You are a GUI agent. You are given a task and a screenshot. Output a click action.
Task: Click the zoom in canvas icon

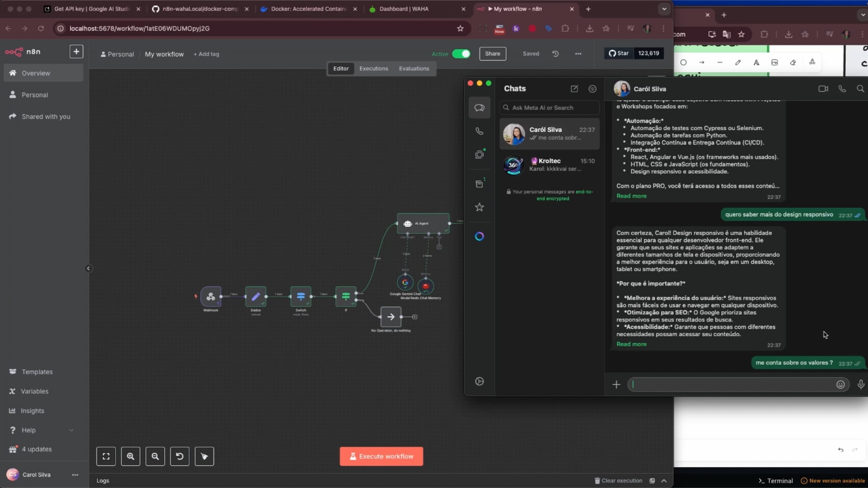click(x=131, y=456)
